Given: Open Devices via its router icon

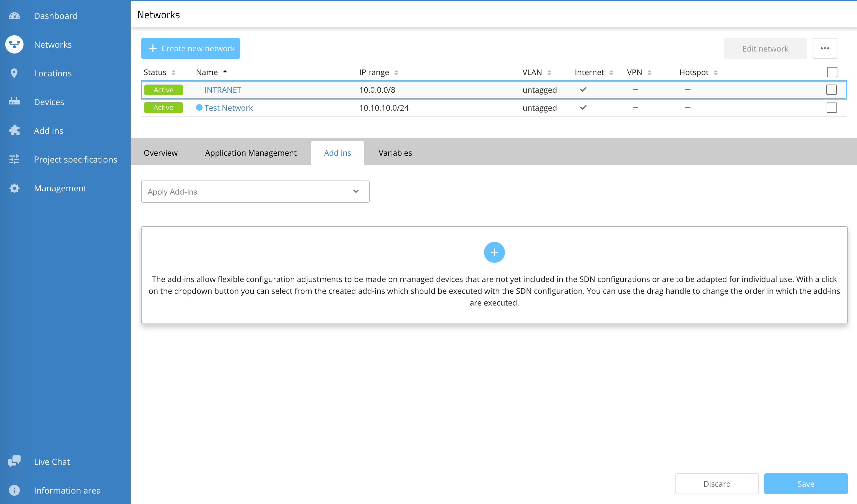Looking at the screenshot, I should coord(14,102).
